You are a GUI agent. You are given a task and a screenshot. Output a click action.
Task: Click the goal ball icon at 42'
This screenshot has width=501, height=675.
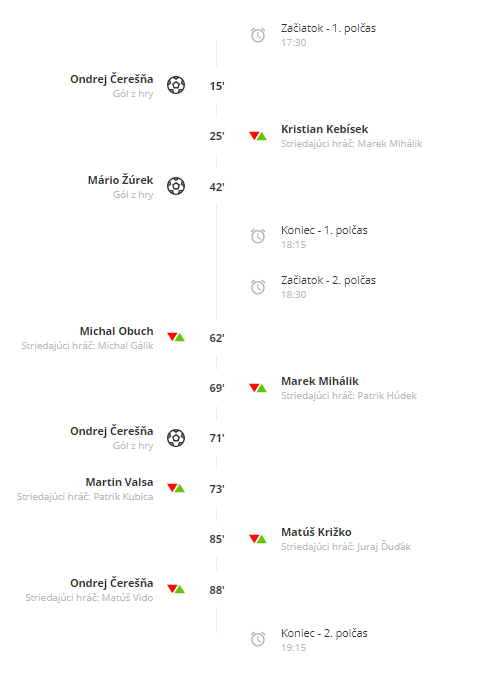pyautogui.click(x=176, y=186)
